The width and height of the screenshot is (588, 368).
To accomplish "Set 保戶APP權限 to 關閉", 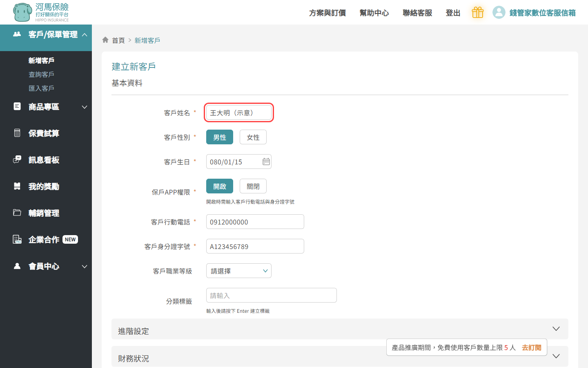I will click(253, 186).
